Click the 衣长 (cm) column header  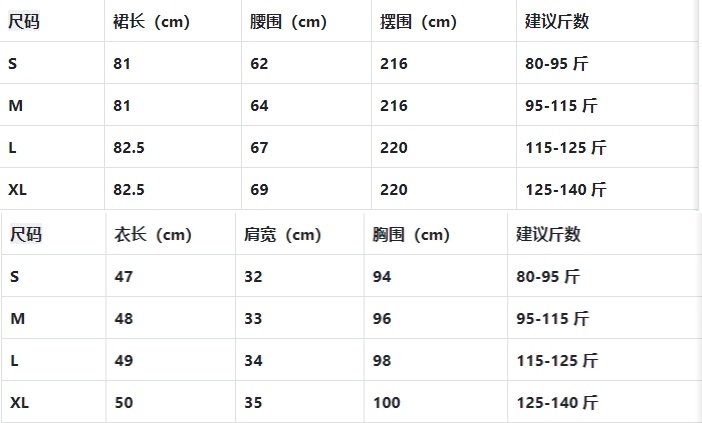pyautogui.click(x=152, y=235)
